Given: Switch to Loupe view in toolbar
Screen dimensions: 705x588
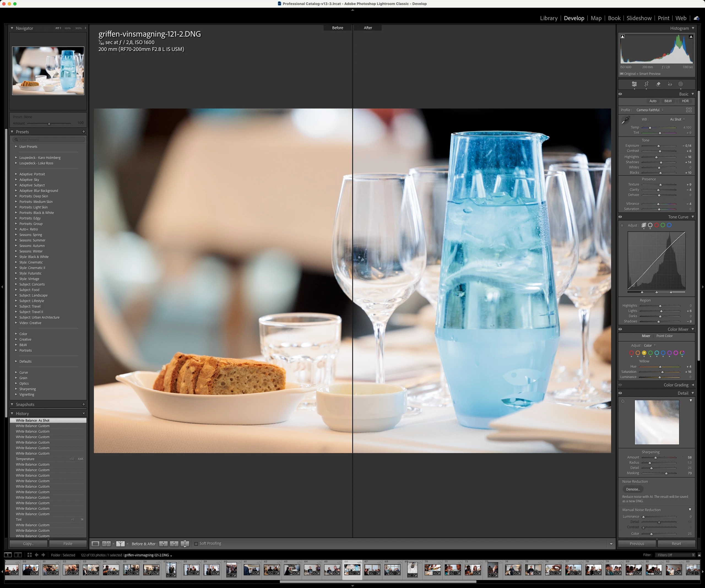Looking at the screenshot, I should click(96, 544).
